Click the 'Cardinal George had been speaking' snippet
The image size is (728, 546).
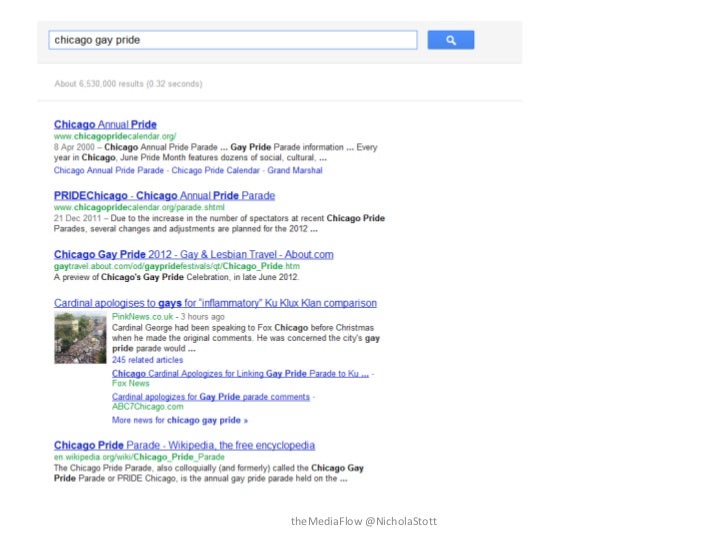[x=246, y=338]
